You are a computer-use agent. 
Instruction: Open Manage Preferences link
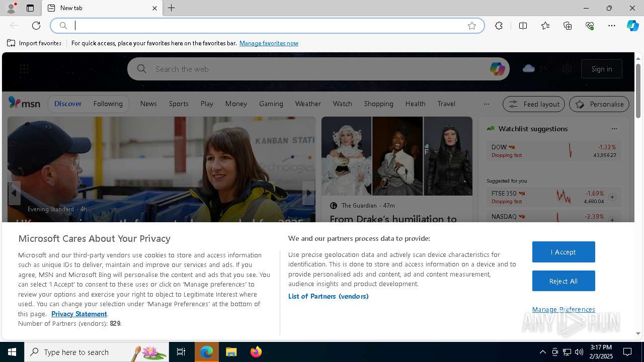coord(563,309)
